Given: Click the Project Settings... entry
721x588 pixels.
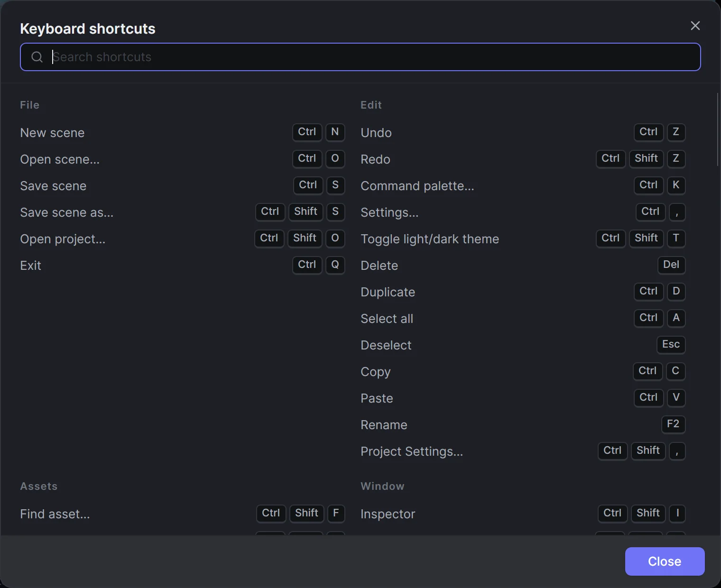Looking at the screenshot, I should [523, 451].
